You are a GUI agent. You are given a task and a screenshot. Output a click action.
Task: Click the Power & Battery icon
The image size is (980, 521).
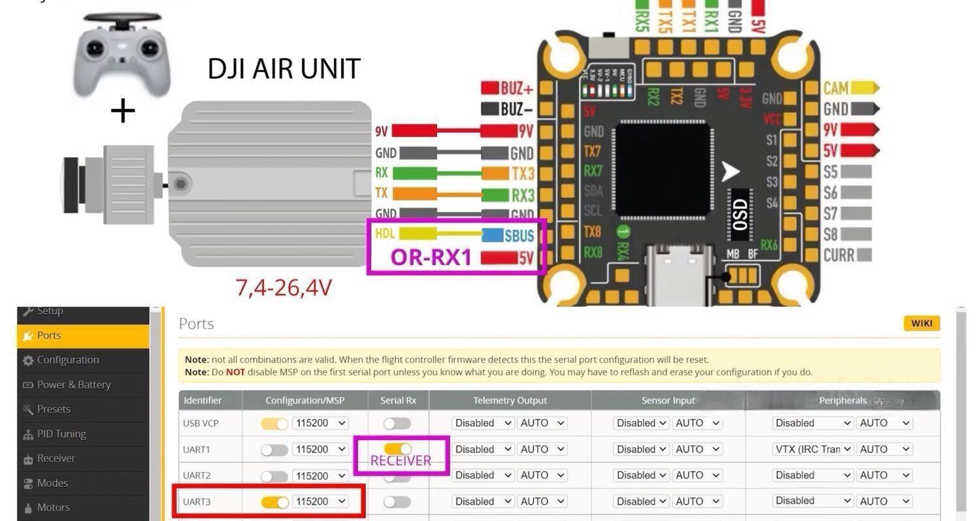point(27,385)
